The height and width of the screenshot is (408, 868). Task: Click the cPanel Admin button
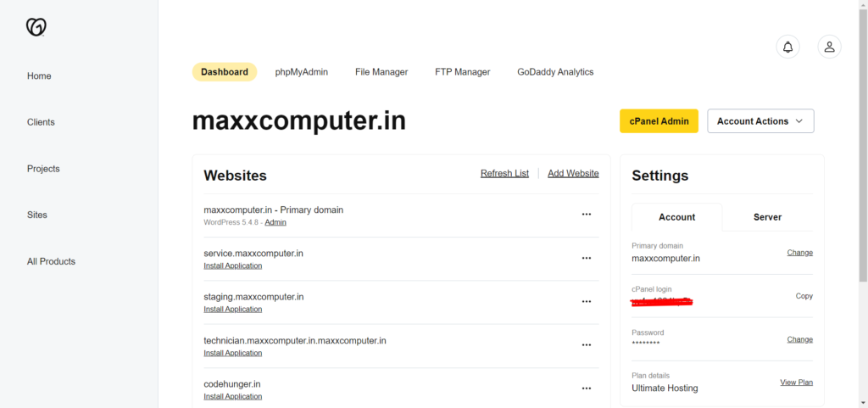pyautogui.click(x=659, y=121)
